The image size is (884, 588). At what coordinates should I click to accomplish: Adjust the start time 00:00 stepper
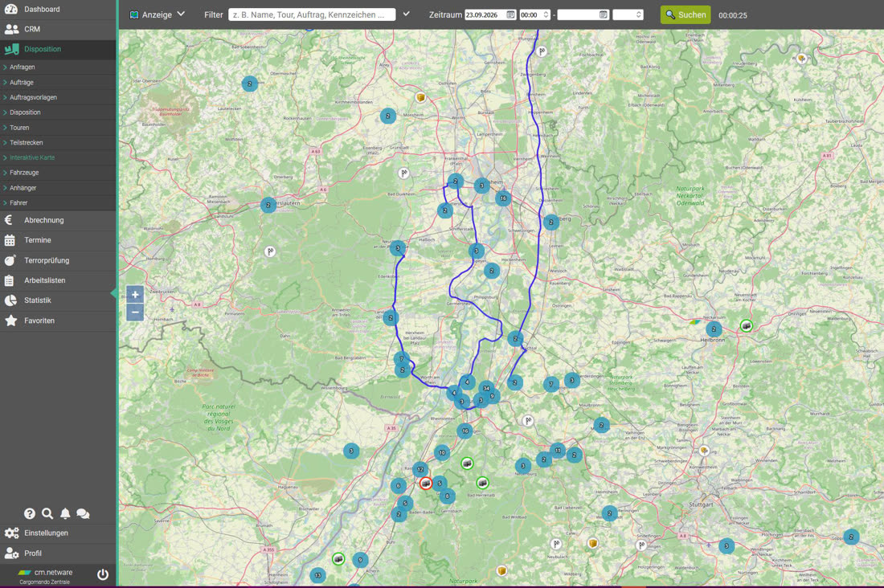546,14
